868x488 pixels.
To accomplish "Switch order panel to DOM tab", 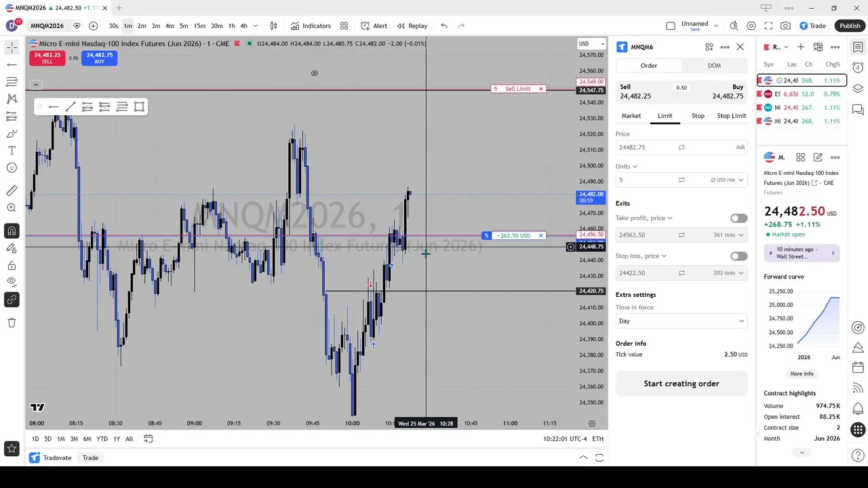I will pyautogui.click(x=714, y=66).
